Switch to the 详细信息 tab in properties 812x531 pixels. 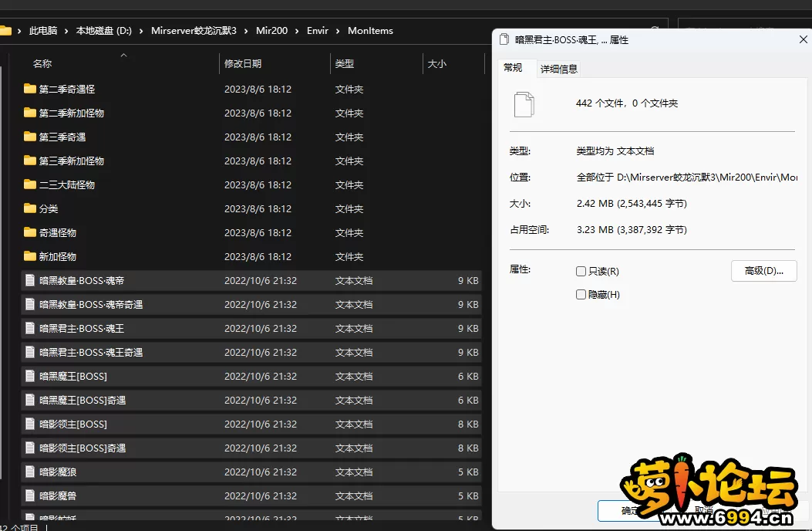[559, 69]
